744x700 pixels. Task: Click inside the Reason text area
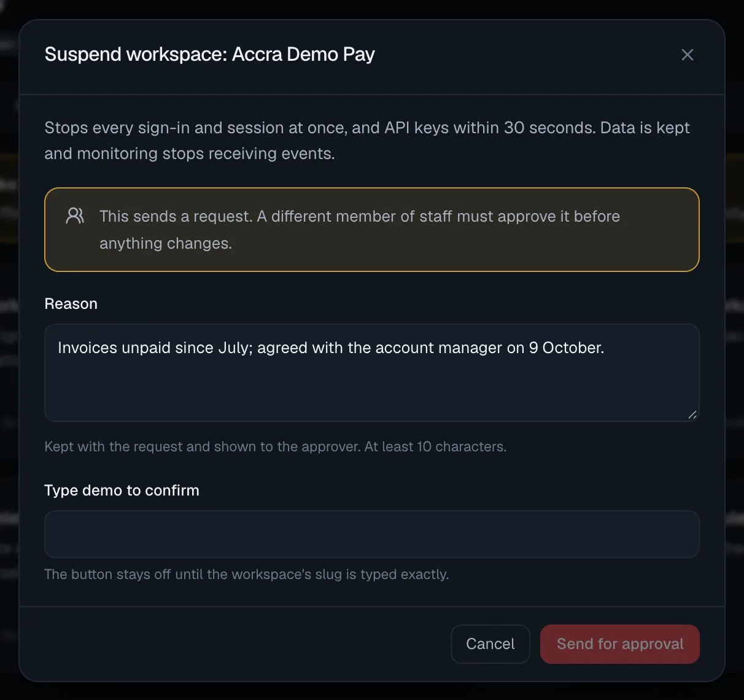372,373
